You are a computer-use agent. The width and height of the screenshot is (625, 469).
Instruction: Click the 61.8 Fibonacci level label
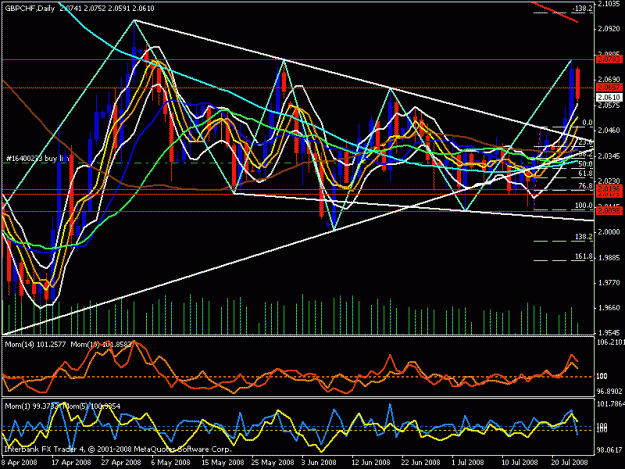click(585, 174)
